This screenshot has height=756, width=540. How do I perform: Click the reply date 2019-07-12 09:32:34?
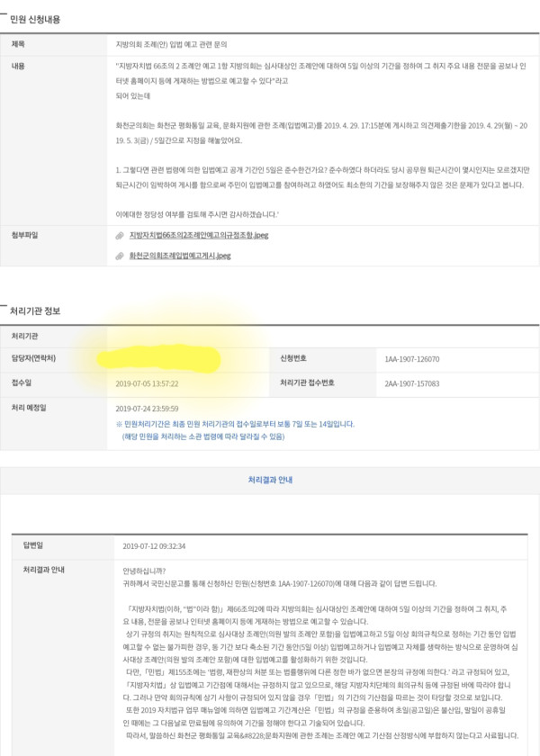[154, 546]
